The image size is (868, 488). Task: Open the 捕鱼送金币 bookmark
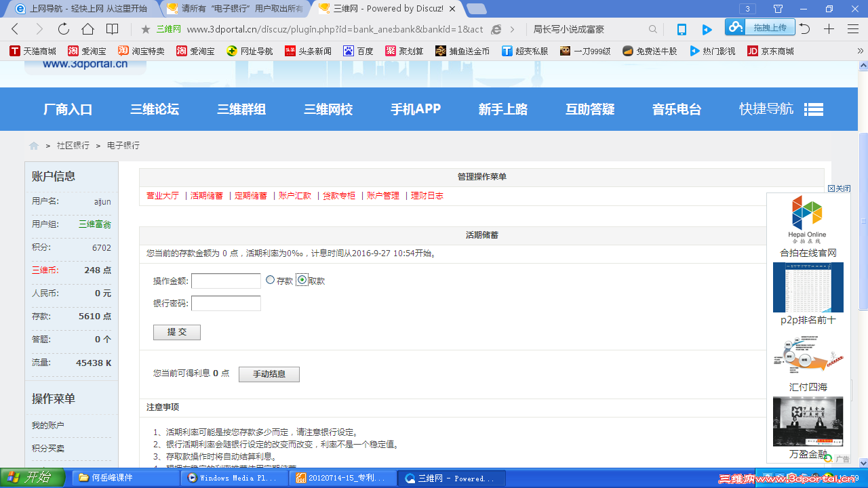[462, 51]
